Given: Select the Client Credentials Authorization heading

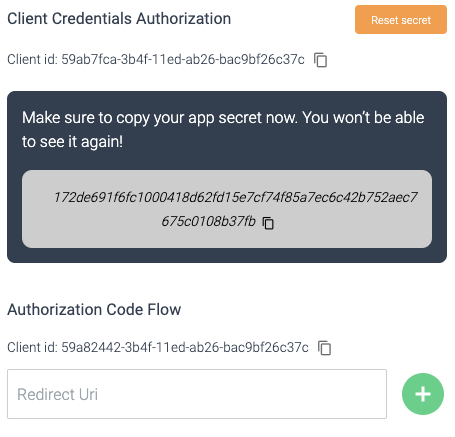Looking at the screenshot, I should tap(119, 19).
